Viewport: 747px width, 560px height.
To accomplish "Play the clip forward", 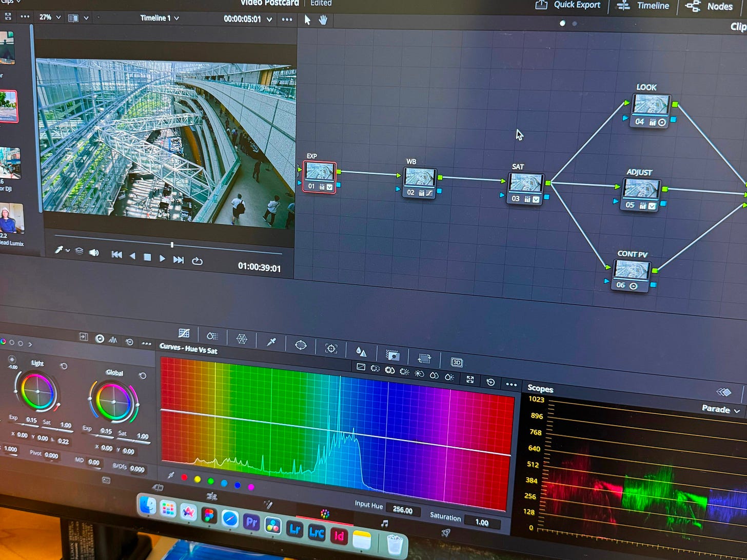I will pyautogui.click(x=162, y=258).
